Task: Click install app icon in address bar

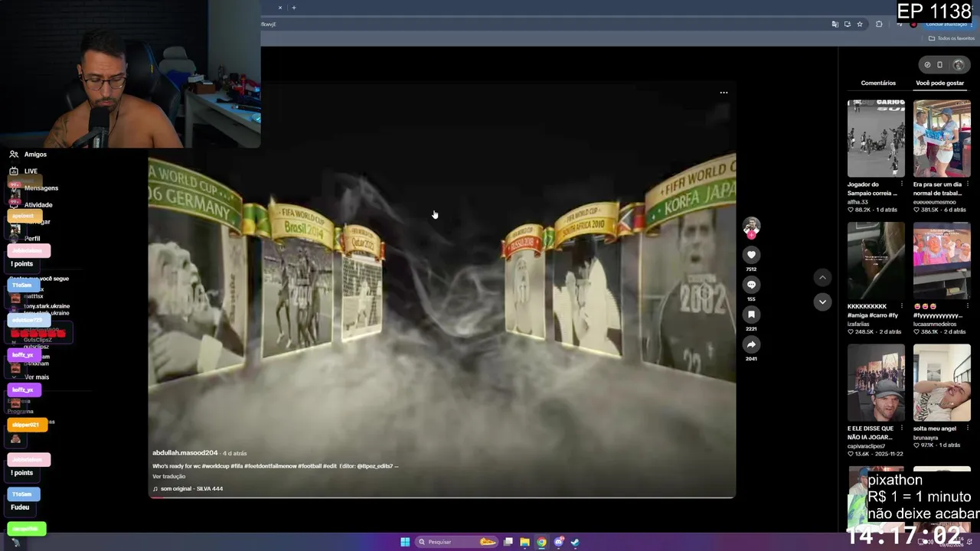Action: point(847,24)
